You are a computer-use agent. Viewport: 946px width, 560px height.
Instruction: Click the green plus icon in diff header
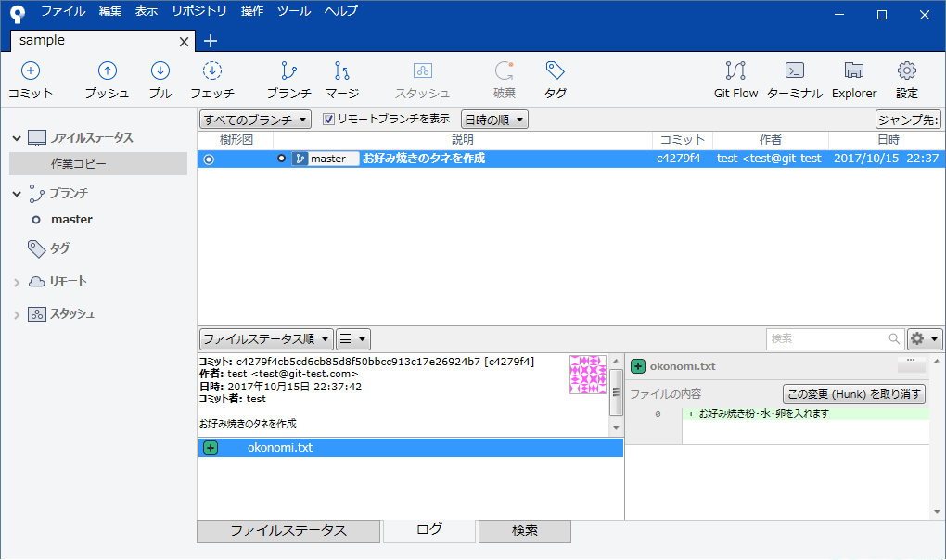[638, 366]
